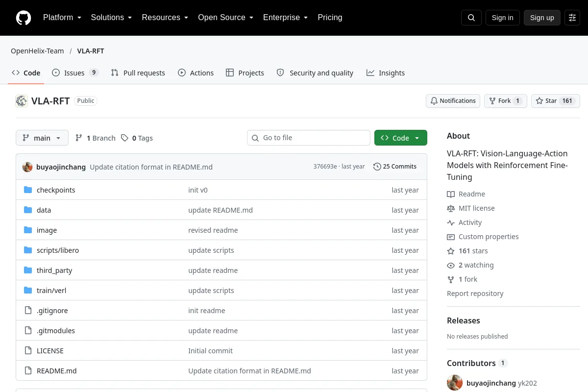The image size is (588, 392).
Task: Click the Activity pulse icon
Action: [451, 222]
